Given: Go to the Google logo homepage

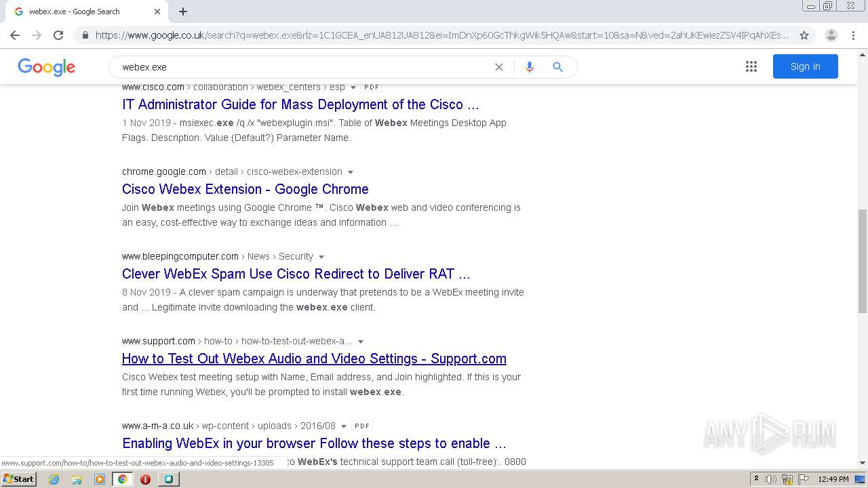Looking at the screenshot, I should [46, 67].
